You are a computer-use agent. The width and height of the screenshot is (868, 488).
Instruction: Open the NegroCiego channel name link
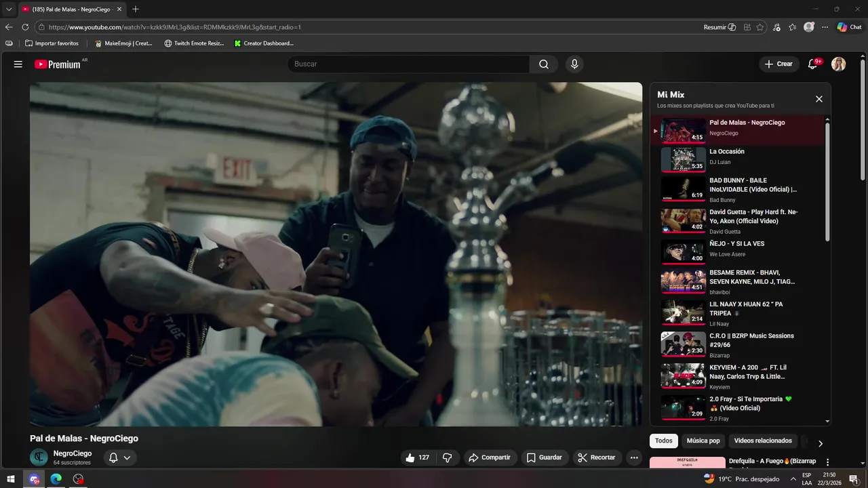click(x=73, y=453)
